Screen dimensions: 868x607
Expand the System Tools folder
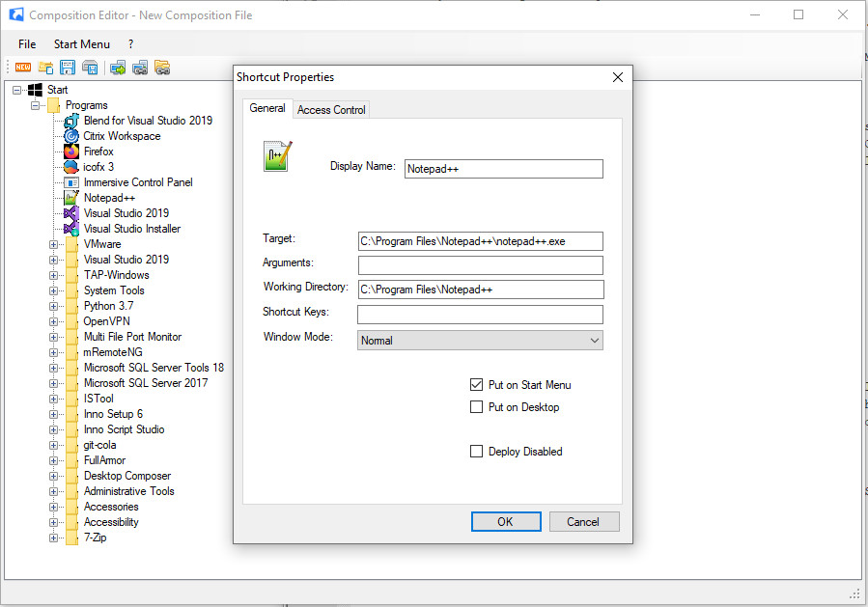coord(54,290)
